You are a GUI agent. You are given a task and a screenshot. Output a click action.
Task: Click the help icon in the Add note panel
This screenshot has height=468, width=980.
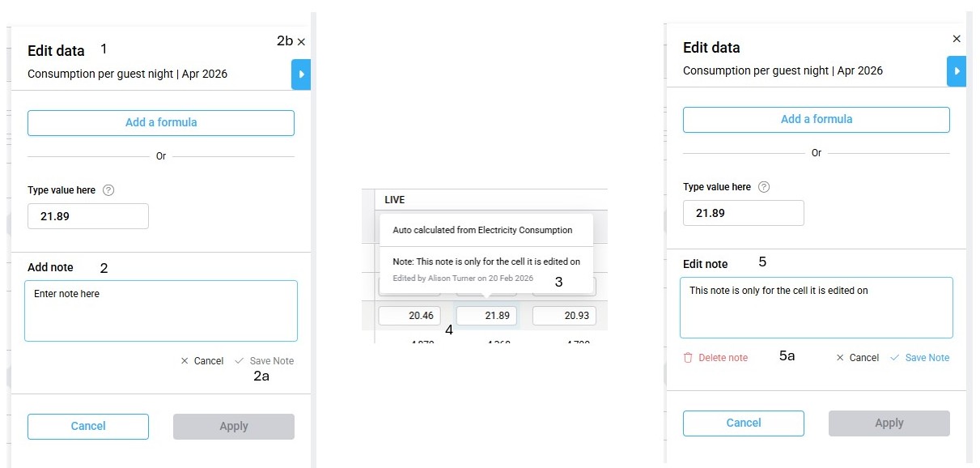point(109,190)
